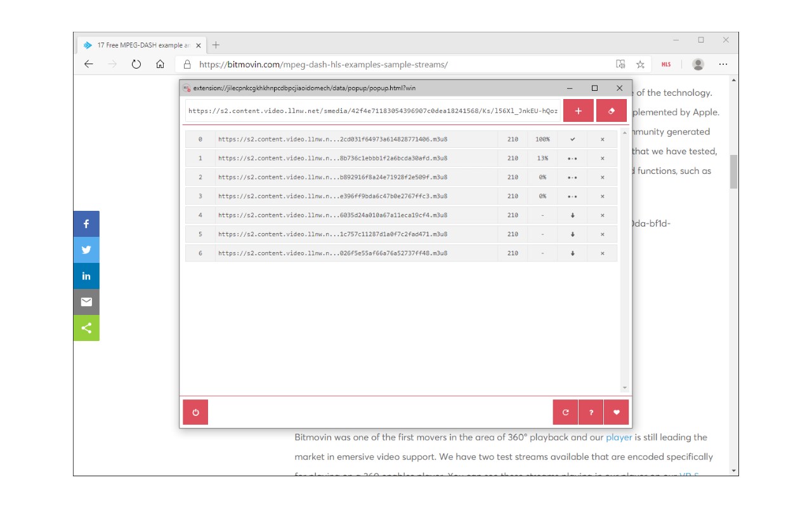Open help with the question mark button

591,412
